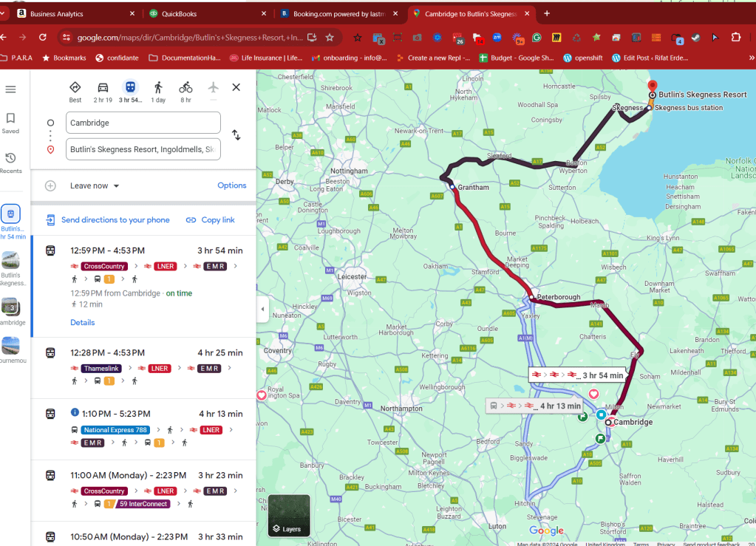Select Driving mode showing 2 hr 19
The image size is (756, 546).
(x=103, y=92)
